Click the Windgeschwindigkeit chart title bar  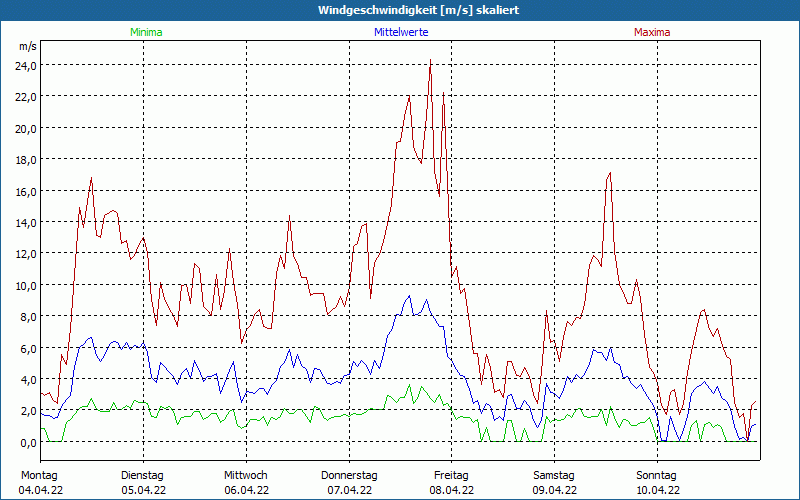400,10
